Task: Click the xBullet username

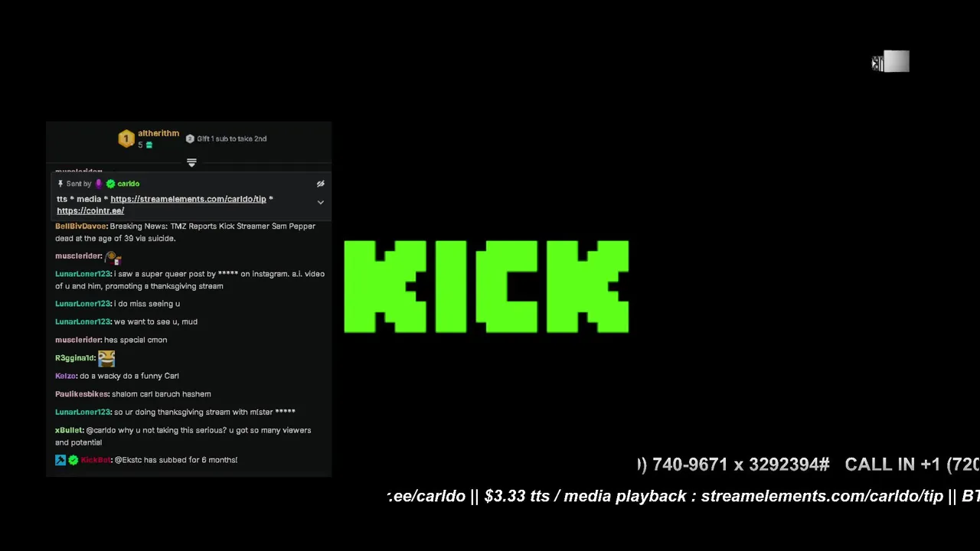Action: (68, 430)
